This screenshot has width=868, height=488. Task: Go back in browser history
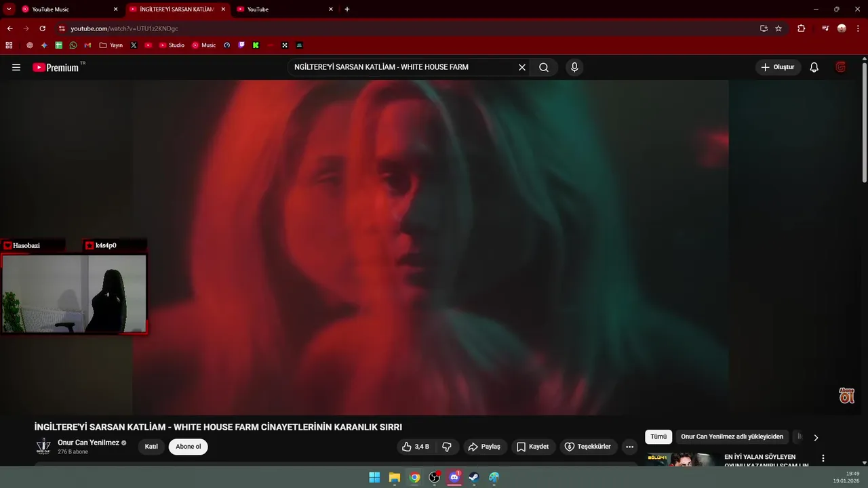9,28
